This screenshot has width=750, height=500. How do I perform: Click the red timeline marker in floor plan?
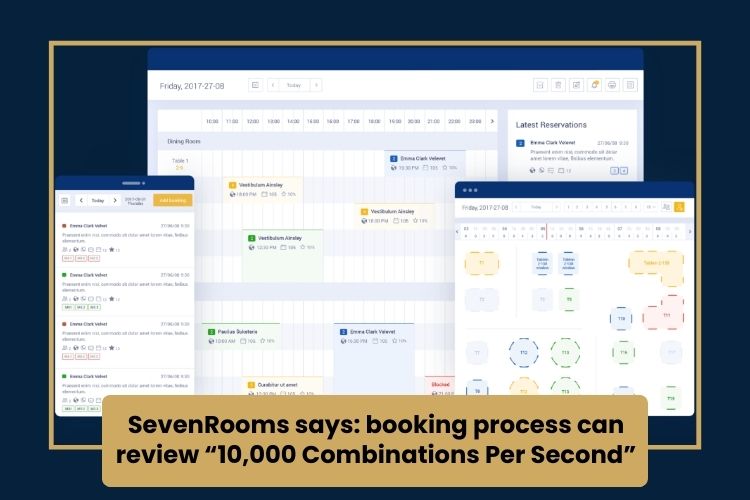pyautogui.click(x=546, y=230)
